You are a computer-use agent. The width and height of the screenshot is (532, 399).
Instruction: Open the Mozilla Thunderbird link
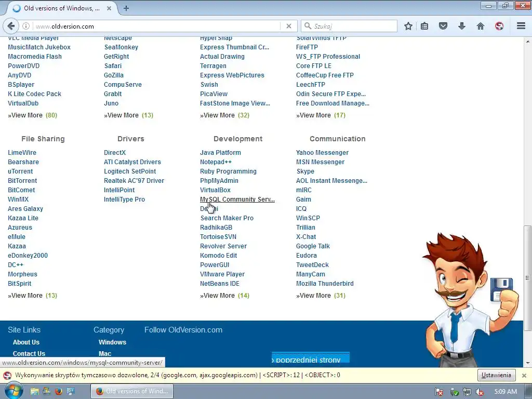[x=325, y=284]
